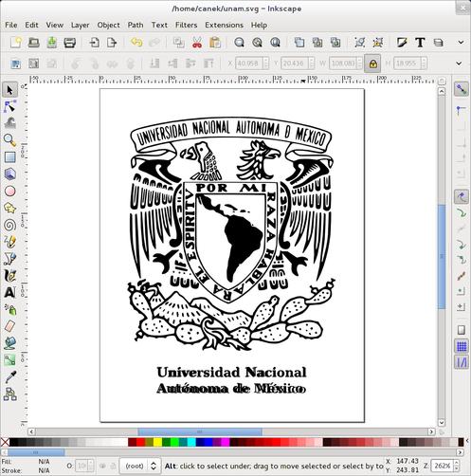Select the Bezier pen tool
Viewport: 471px width, 476px height.
[x=9, y=259]
